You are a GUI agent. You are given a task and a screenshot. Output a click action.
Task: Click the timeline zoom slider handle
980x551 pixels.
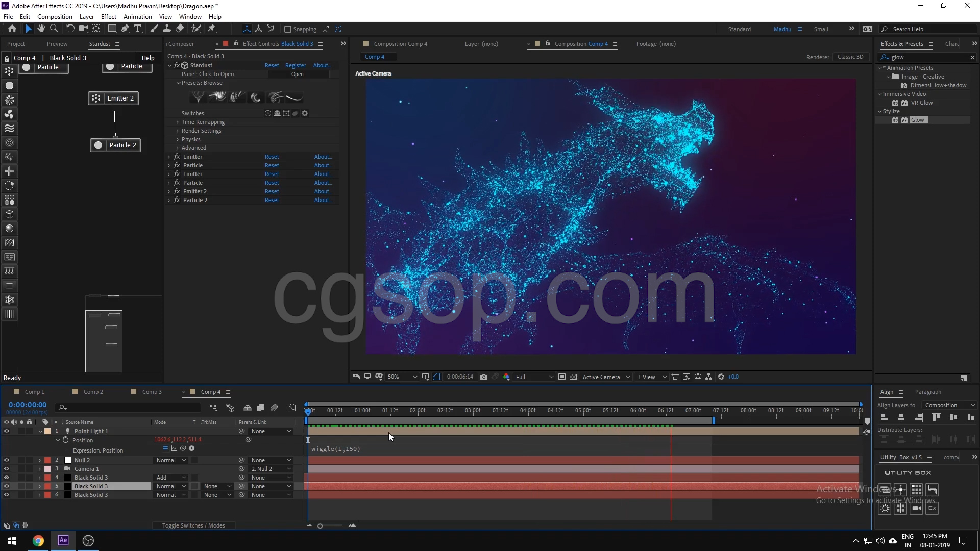(320, 526)
